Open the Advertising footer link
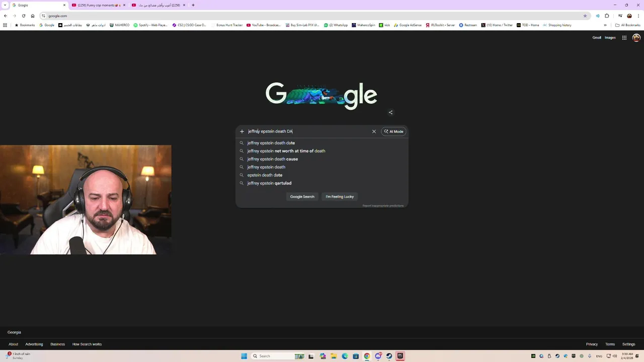 pos(34,344)
